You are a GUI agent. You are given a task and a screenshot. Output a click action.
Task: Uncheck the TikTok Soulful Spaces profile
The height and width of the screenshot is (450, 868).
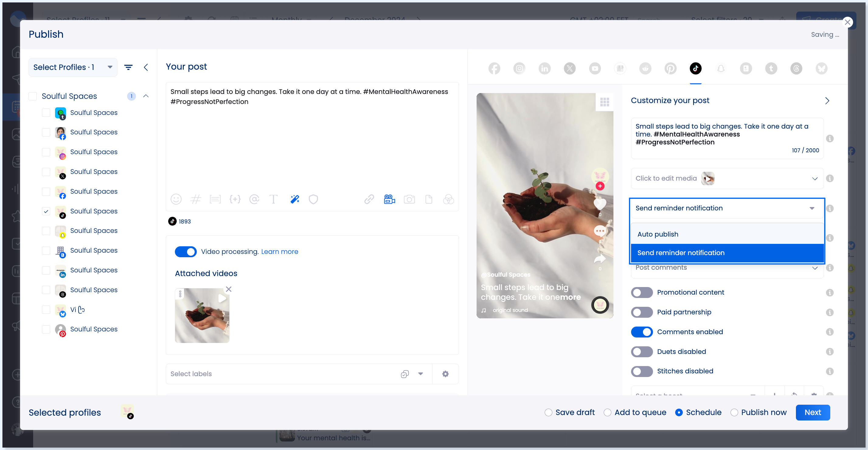(x=46, y=211)
